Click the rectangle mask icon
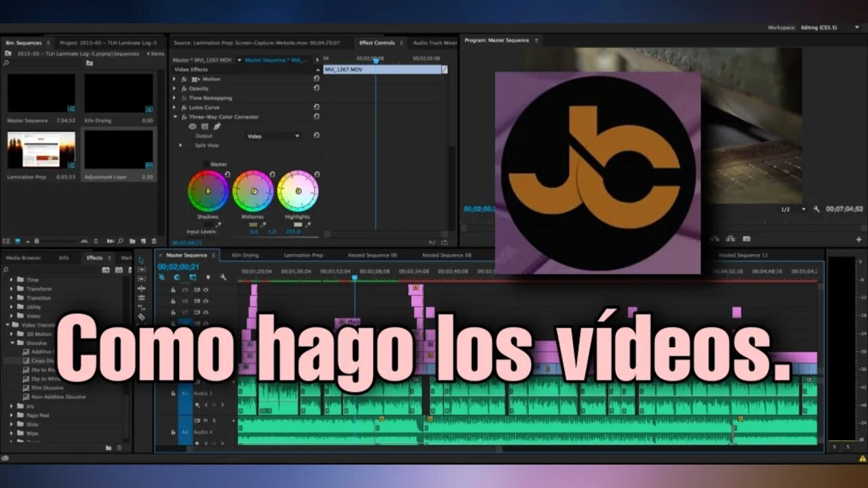This screenshot has height=488, width=868. (x=205, y=127)
